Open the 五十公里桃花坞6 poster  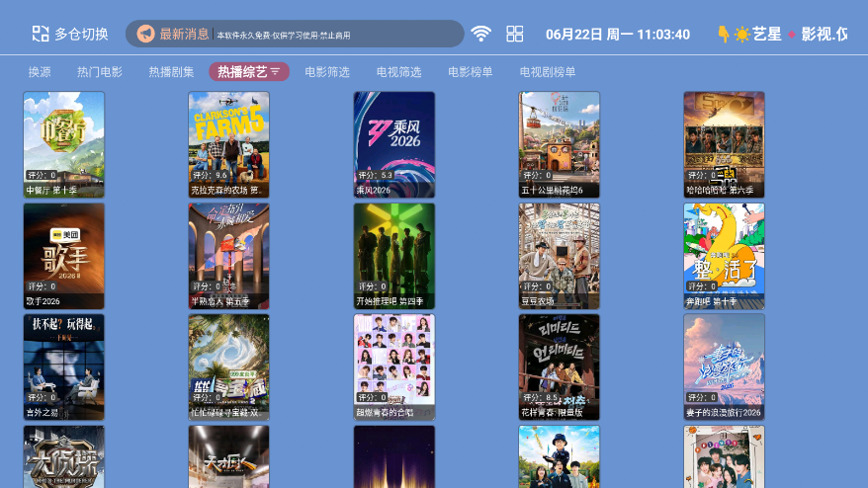pos(560,144)
